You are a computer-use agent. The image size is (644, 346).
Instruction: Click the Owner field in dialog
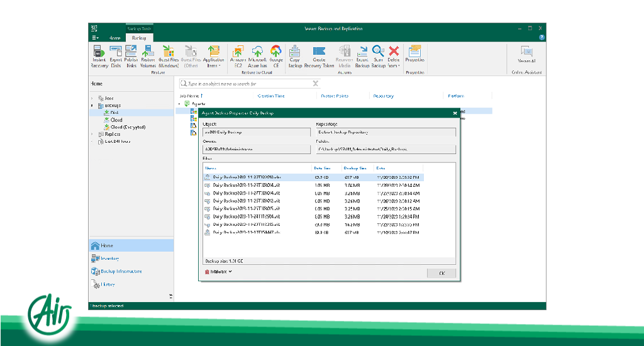tap(257, 150)
